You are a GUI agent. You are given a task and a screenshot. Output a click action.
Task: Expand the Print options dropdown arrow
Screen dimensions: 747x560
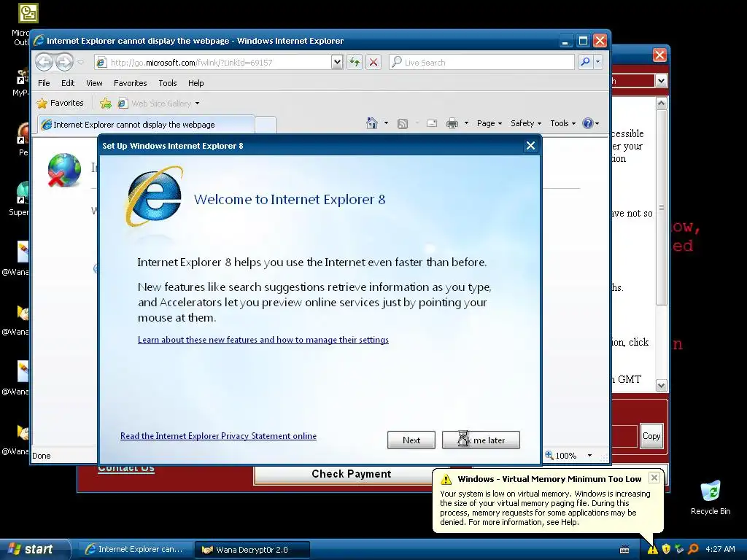click(x=466, y=123)
